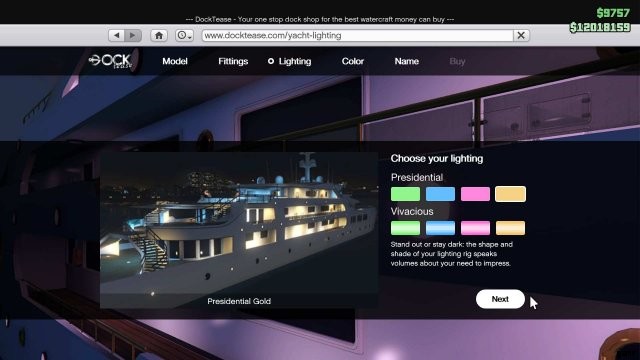Screen dimensions: 640x360
Task: Choose Presidential pink lighting
Action: click(x=476, y=194)
